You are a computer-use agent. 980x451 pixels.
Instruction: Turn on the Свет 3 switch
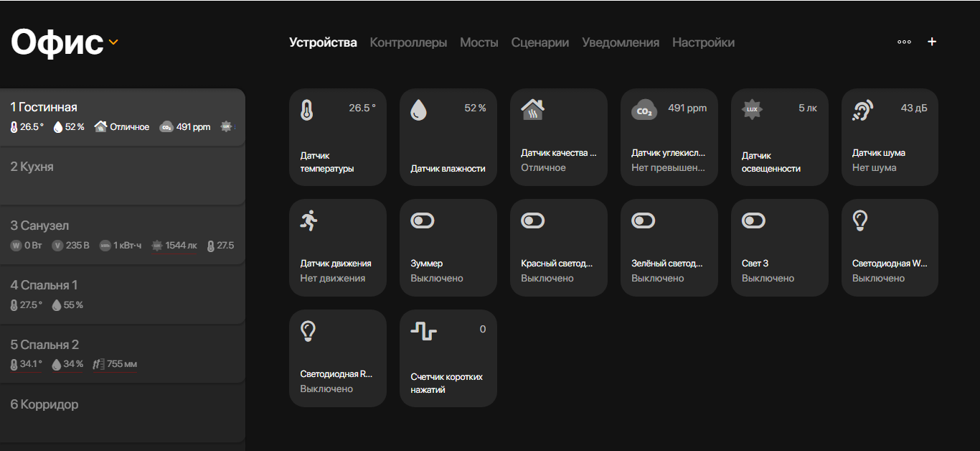tap(754, 220)
